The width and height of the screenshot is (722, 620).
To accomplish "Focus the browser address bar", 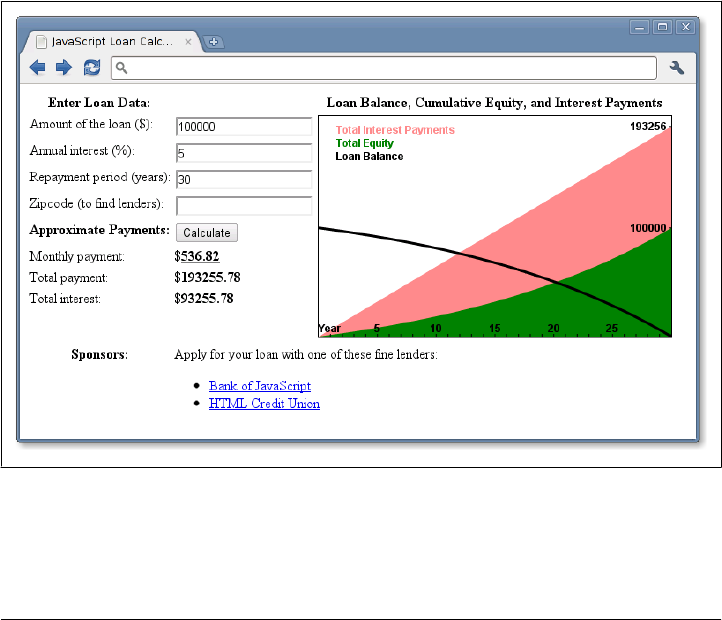I will tap(384, 68).
